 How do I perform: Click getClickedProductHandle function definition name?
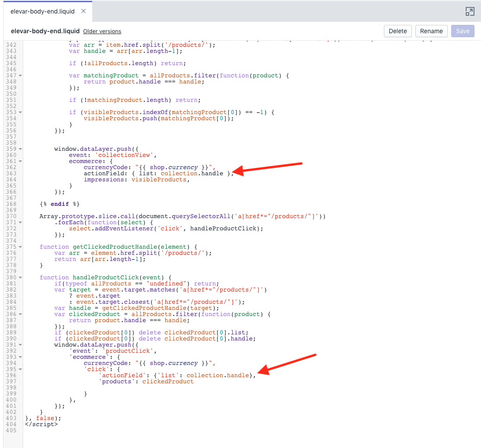115,247
